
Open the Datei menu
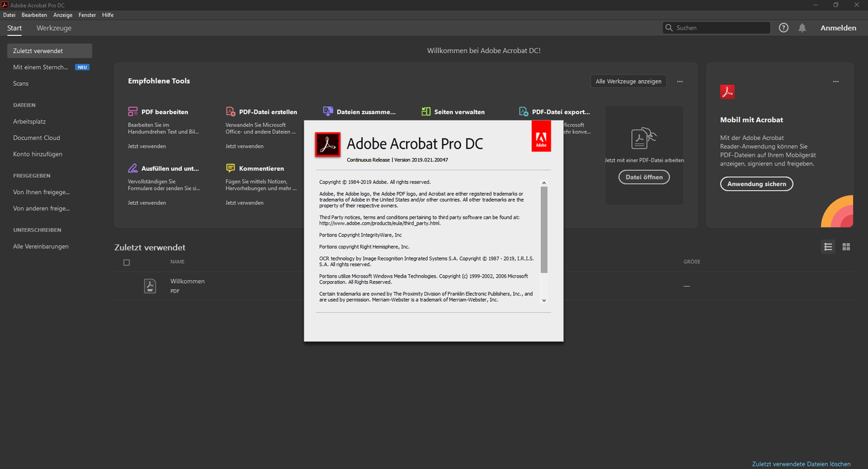click(9, 15)
